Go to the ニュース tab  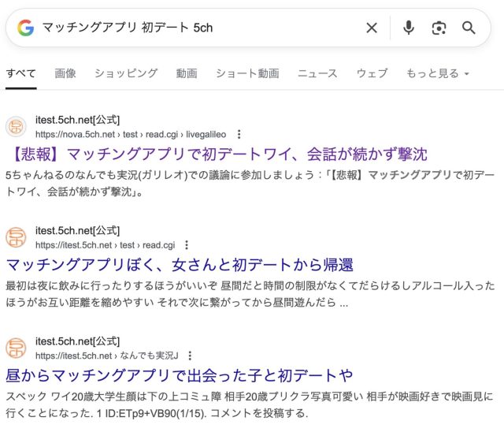point(317,73)
